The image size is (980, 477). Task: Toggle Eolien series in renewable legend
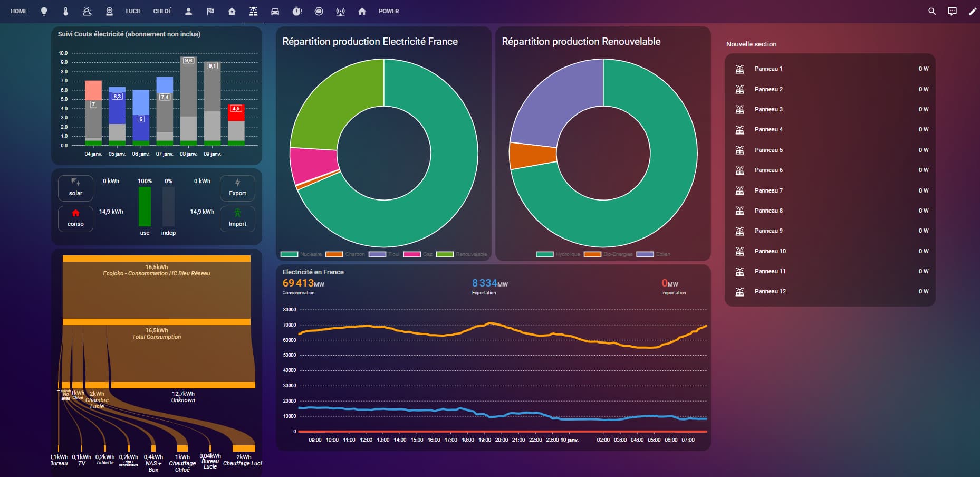click(x=654, y=254)
